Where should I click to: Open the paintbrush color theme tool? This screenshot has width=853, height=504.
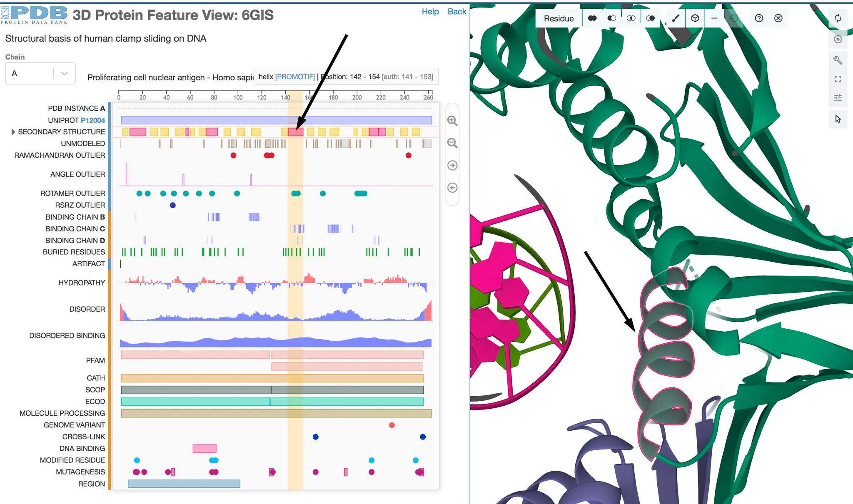676,18
